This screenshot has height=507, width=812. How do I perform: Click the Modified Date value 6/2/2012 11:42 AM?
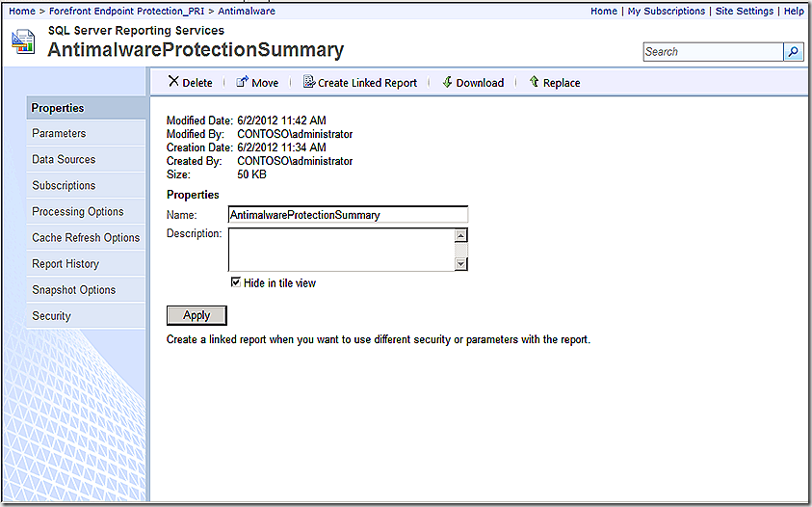point(281,120)
